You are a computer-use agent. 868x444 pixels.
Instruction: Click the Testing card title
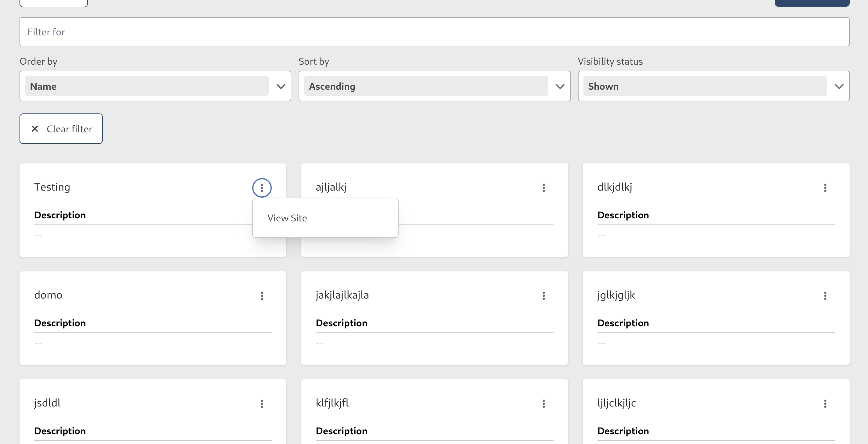(52, 187)
